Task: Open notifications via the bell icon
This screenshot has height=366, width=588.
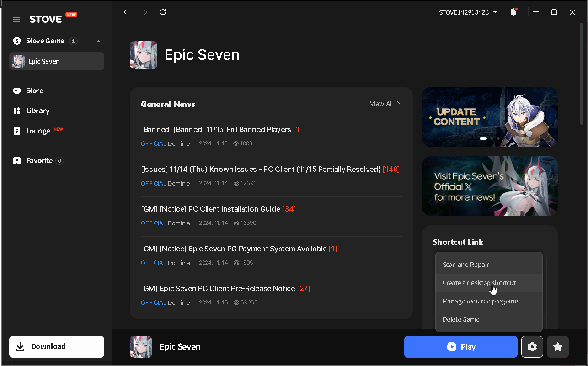Action: pos(513,12)
